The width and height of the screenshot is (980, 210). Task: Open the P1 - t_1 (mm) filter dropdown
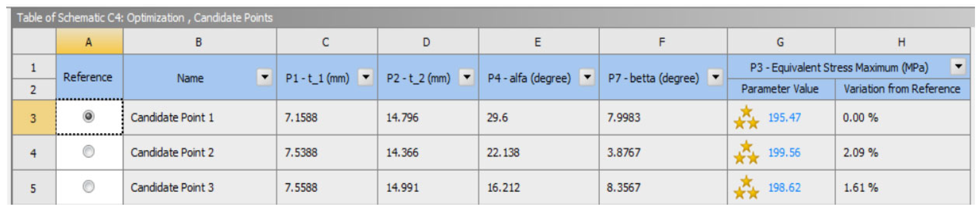[x=365, y=78]
